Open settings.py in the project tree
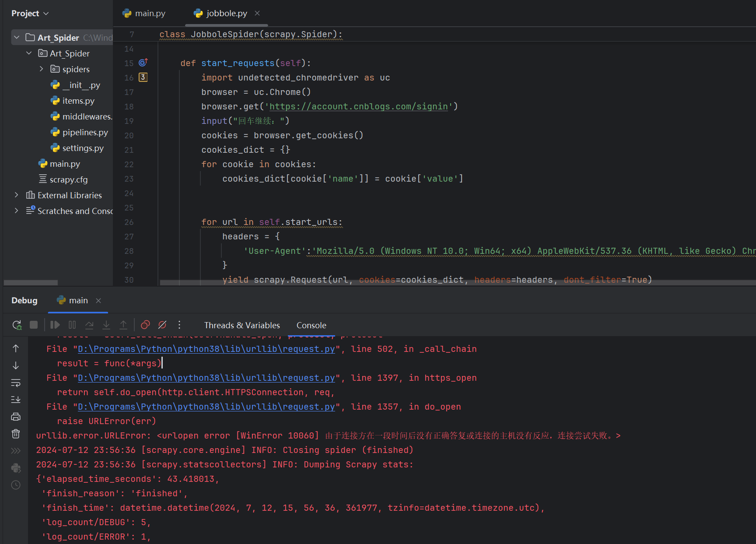 point(77,148)
